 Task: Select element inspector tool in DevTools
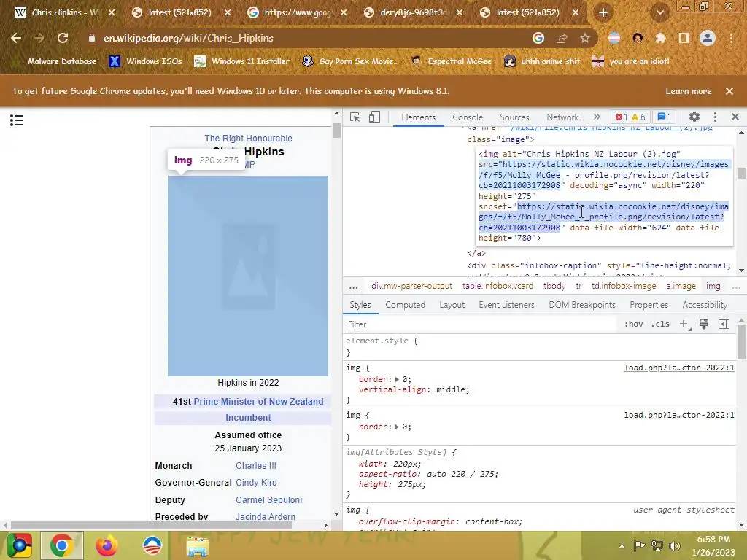(355, 117)
